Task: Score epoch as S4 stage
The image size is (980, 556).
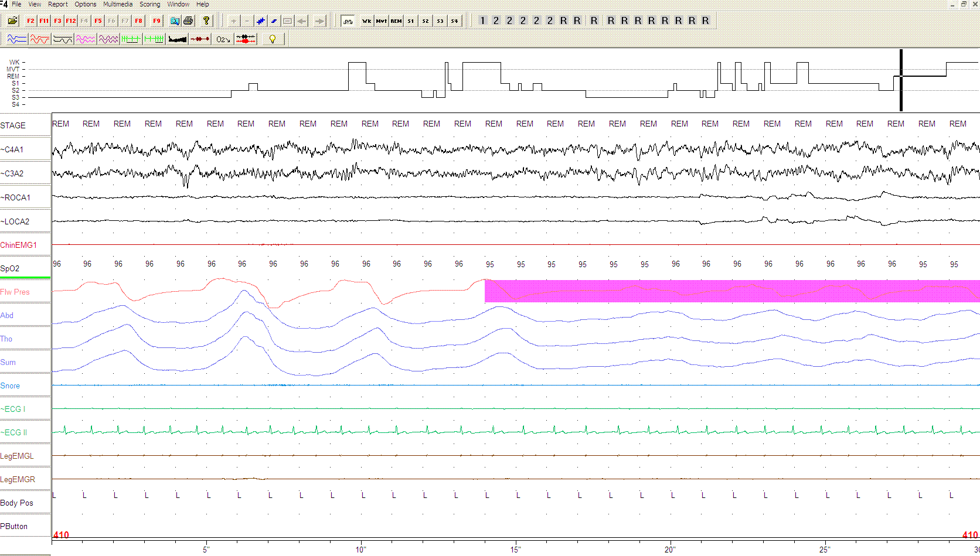Action: 455,21
